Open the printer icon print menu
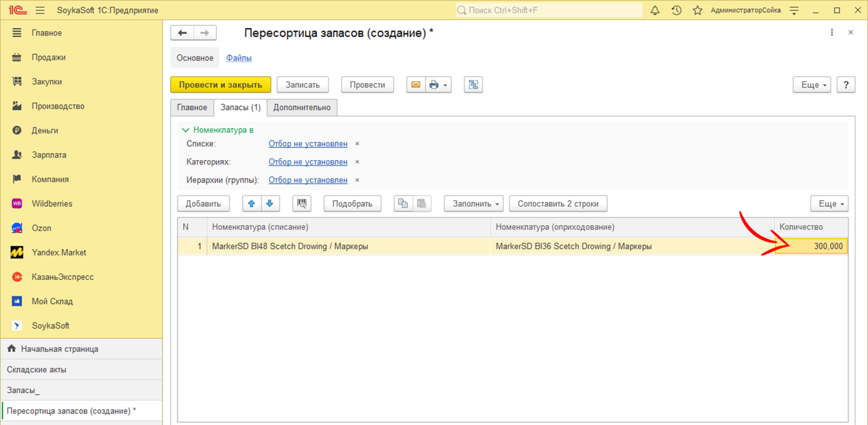Screen dimensions: 868x425 (x=438, y=85)
